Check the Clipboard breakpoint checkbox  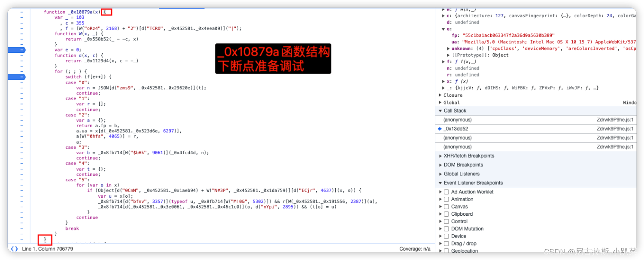point(447,214)
